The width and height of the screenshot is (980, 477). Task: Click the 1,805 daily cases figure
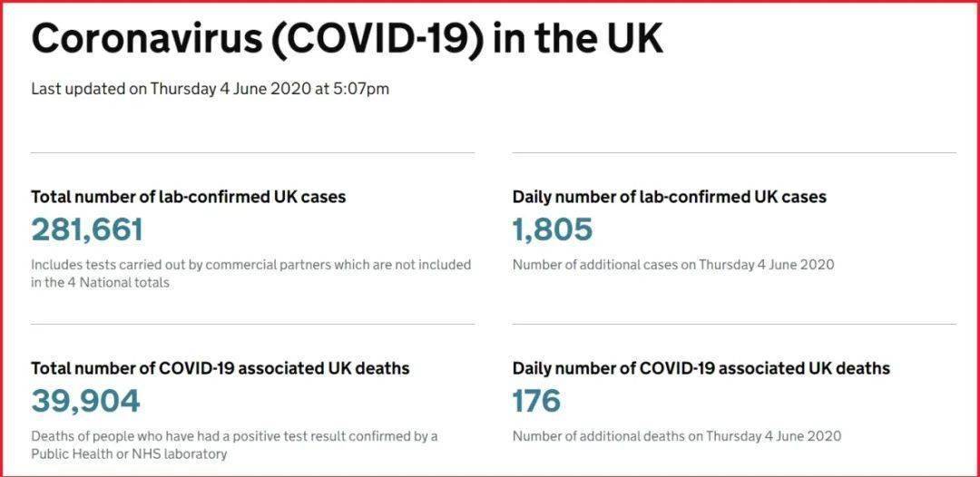[553, 229]
